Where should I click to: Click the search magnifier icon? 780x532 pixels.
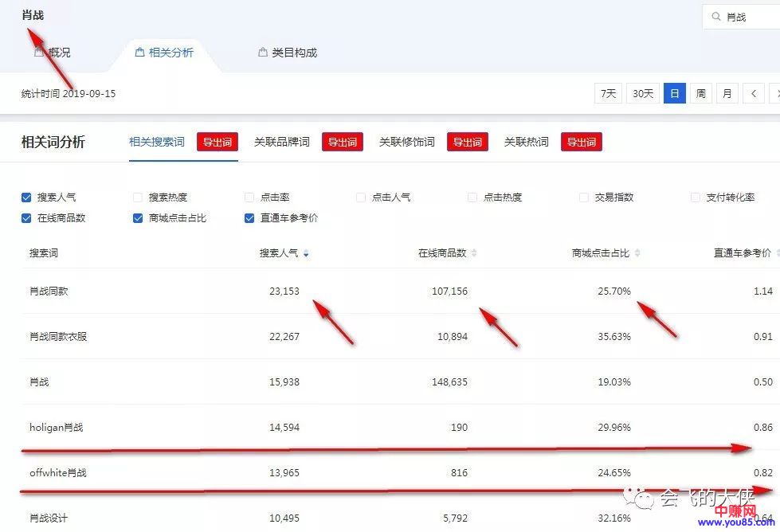[x=715, y=17]
